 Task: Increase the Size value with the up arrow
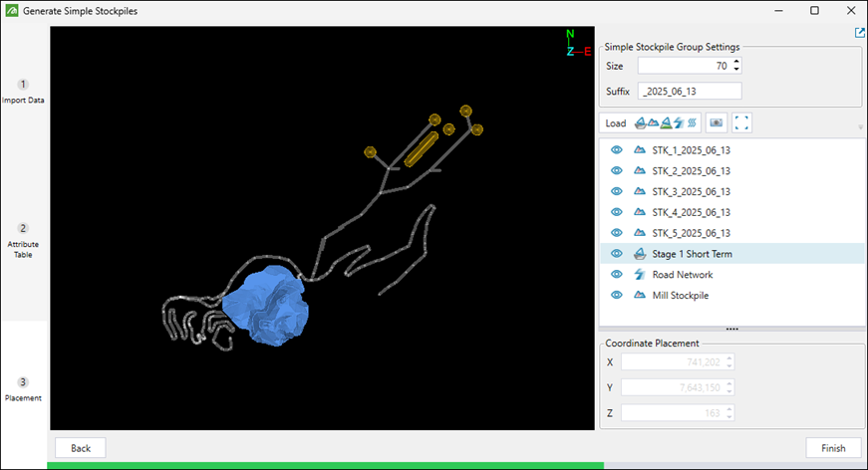click(x=736, y=62)
